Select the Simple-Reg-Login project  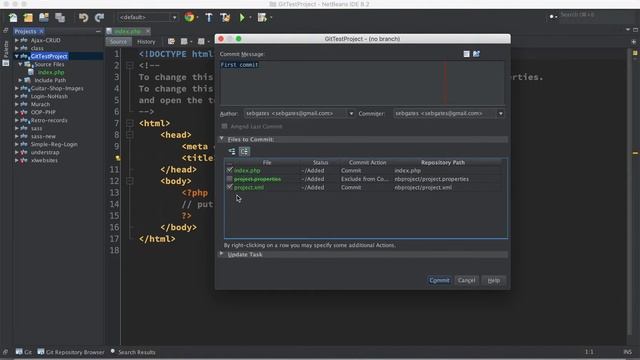point(54,144)
